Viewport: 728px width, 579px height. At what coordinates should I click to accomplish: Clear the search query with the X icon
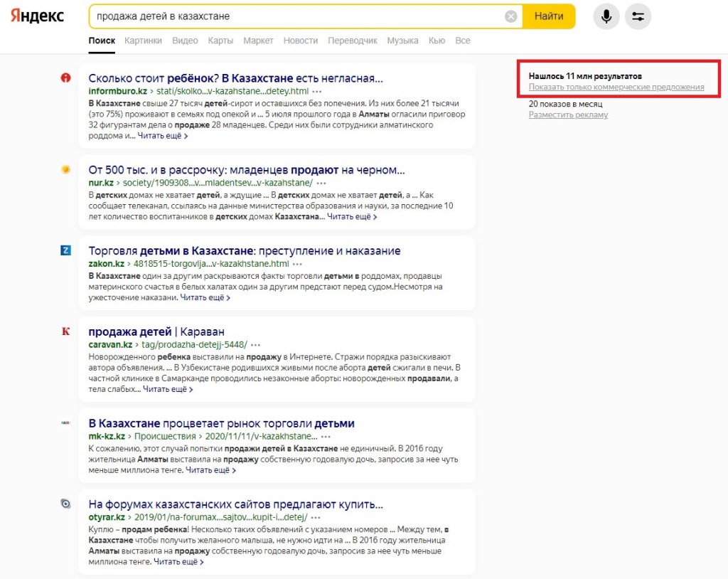coord(510,16)
